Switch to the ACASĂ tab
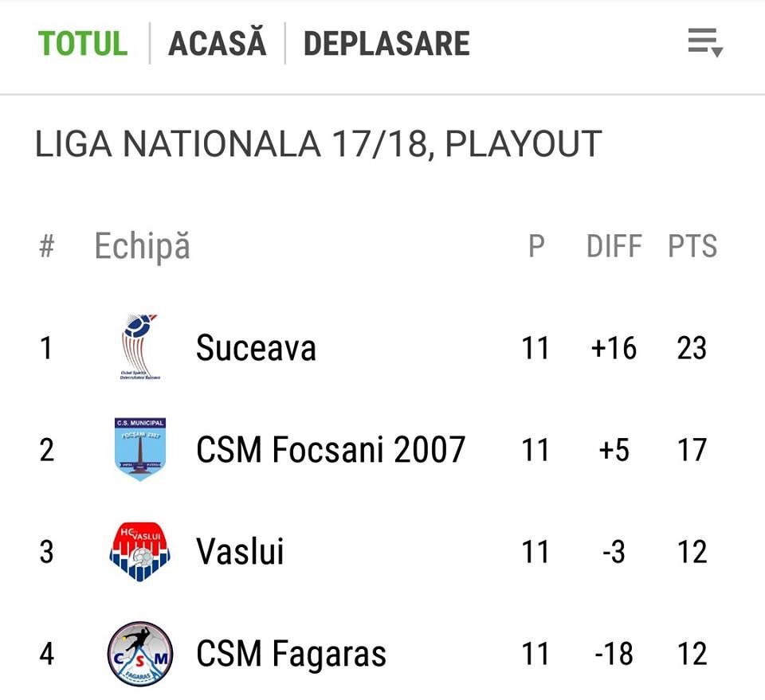The width and height of the screenshot is (765, 700). [217, 41]
